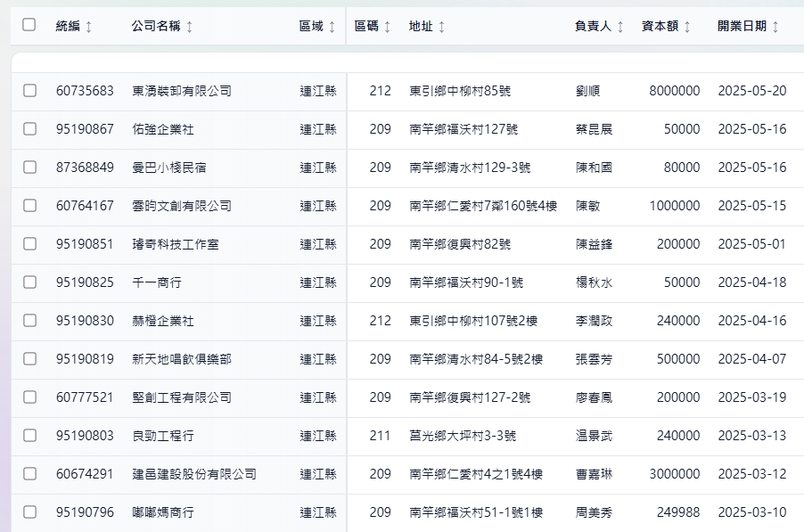The height and width of the screenshot is (532, 804).
Task: Toggle the select-all checkbox in header
Action: tap(29, 25)
